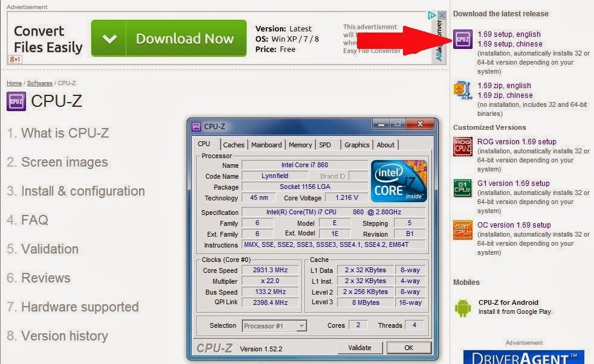Screen dimensions: 594x364
Task: Open the Memory tab
Action: 300,145
